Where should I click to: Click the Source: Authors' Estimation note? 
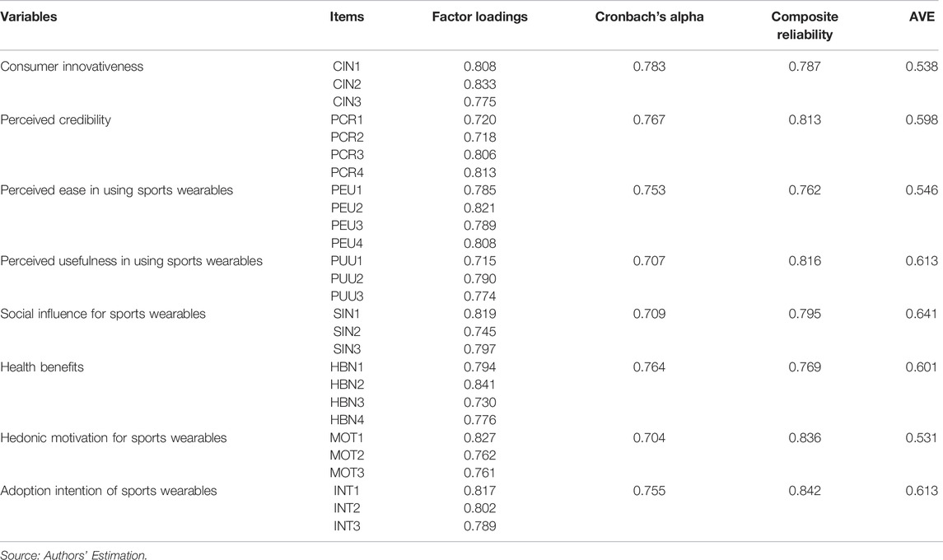[73, 555]
